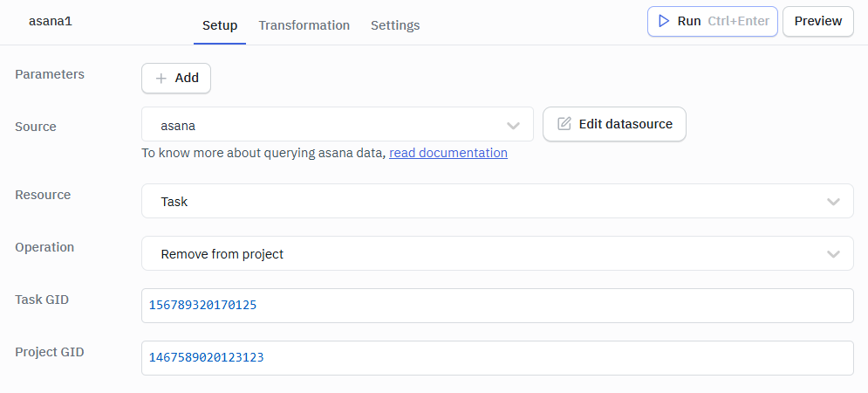Click the Project GID label
Viewport: 868px width, 393px height.
tap(49, 351)
